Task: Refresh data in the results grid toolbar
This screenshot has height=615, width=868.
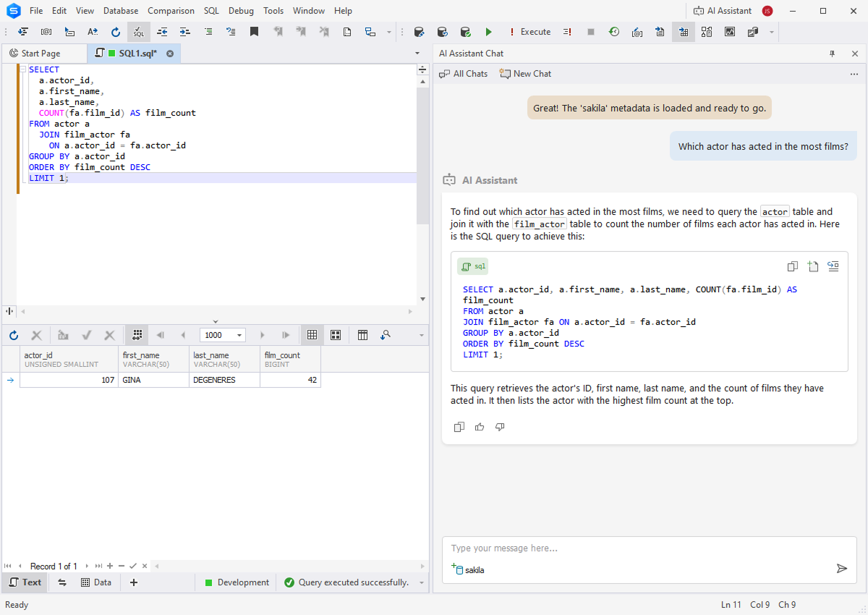Action: click(14, 335)
